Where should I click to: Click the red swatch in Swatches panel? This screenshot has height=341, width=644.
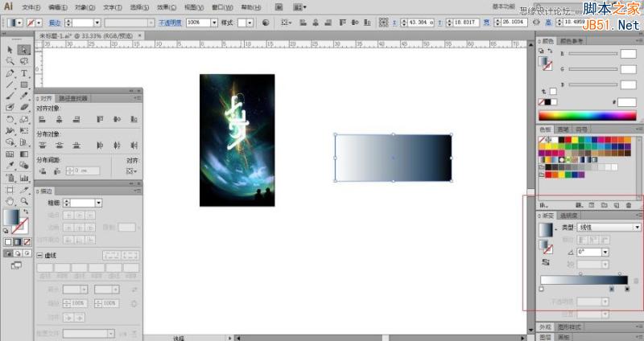click(x=568, y=139)
